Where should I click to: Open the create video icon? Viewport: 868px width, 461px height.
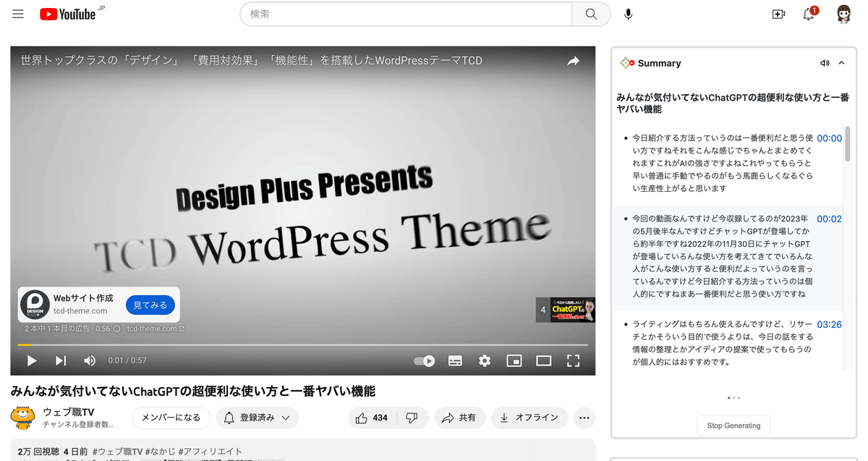[x=779, y=14]
